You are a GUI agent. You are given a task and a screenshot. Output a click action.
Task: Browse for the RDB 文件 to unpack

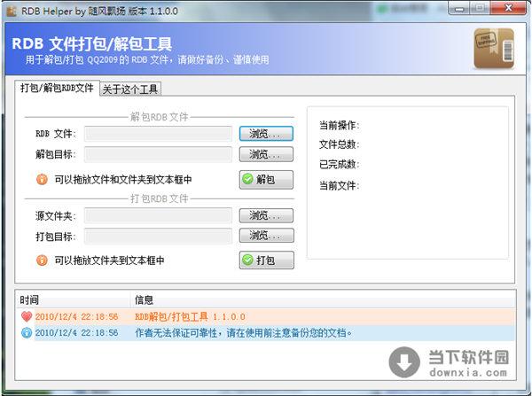[266, 134]
